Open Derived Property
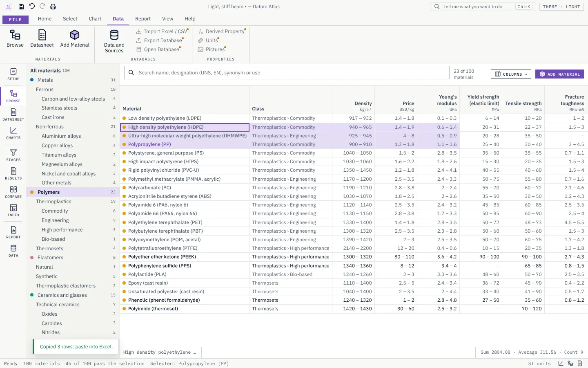The width and height of the screenshot is (588, 368). 221,31
